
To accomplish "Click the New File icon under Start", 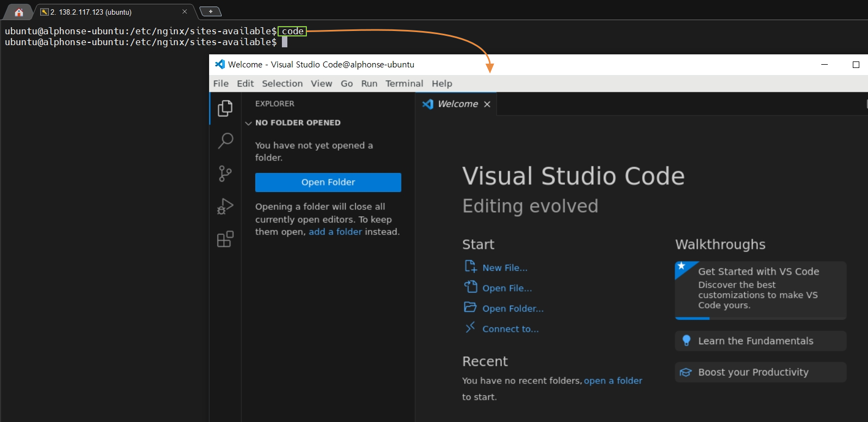I will [x=470, y=266].
